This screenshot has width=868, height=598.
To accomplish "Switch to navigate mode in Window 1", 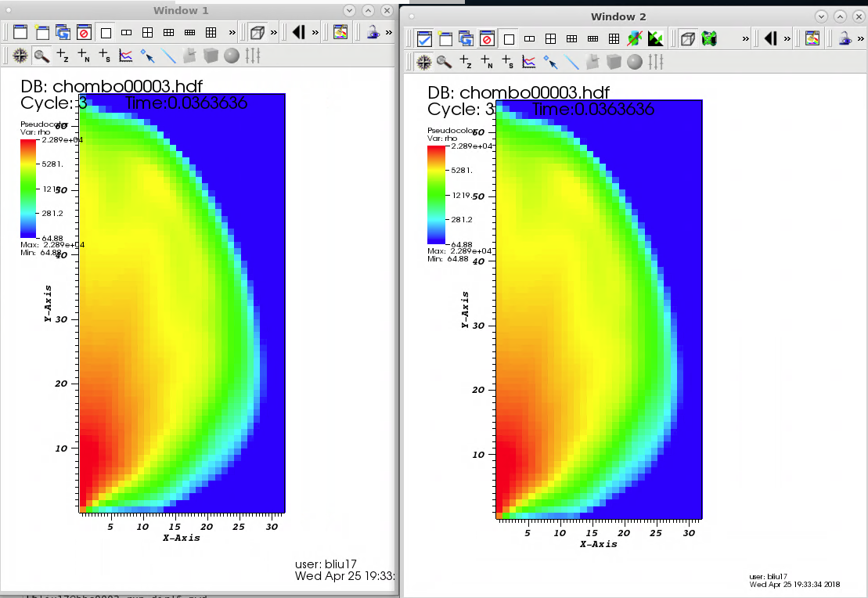I will click(x=20, y=56).
